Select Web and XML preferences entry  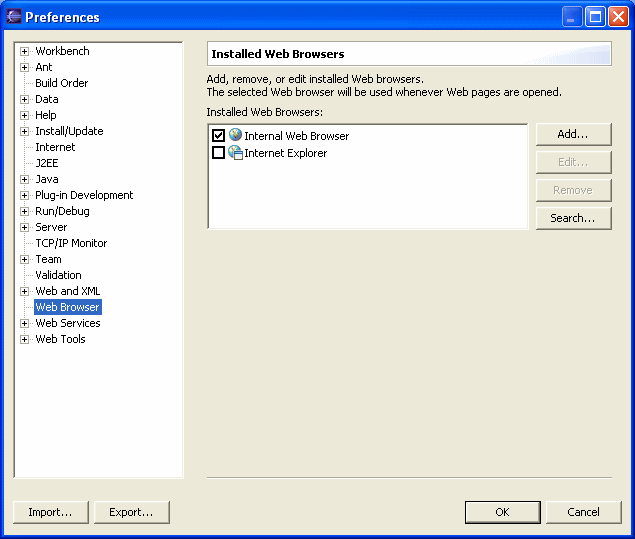coord(68,291)
